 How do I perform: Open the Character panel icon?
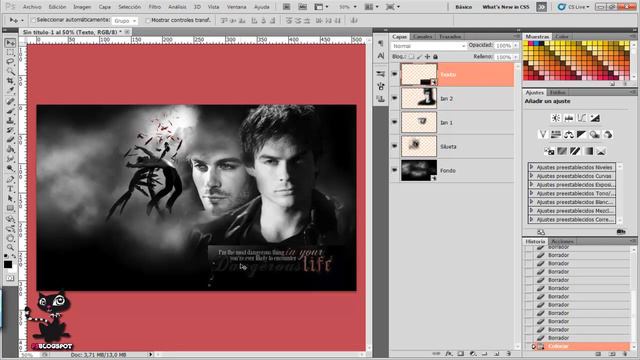click(381, 56)
